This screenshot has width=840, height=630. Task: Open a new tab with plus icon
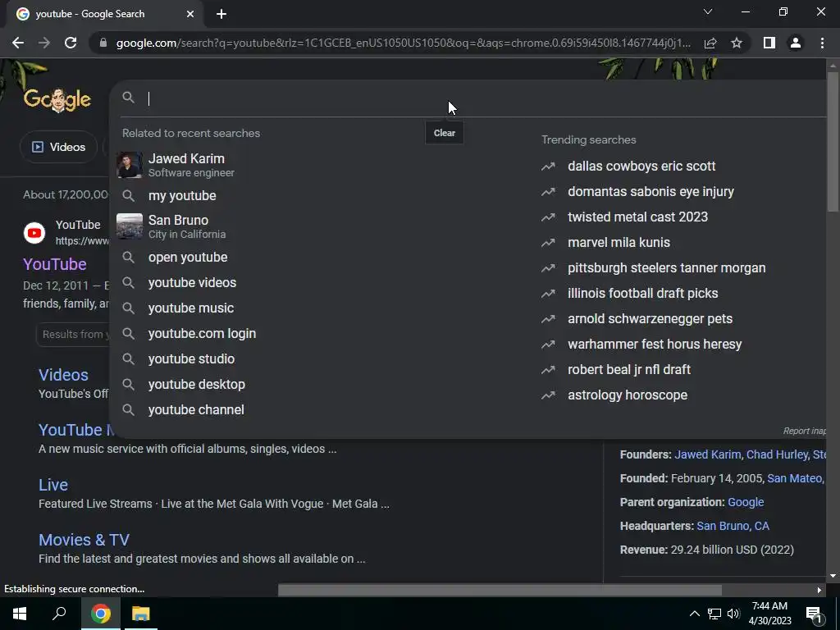[221, 14]
